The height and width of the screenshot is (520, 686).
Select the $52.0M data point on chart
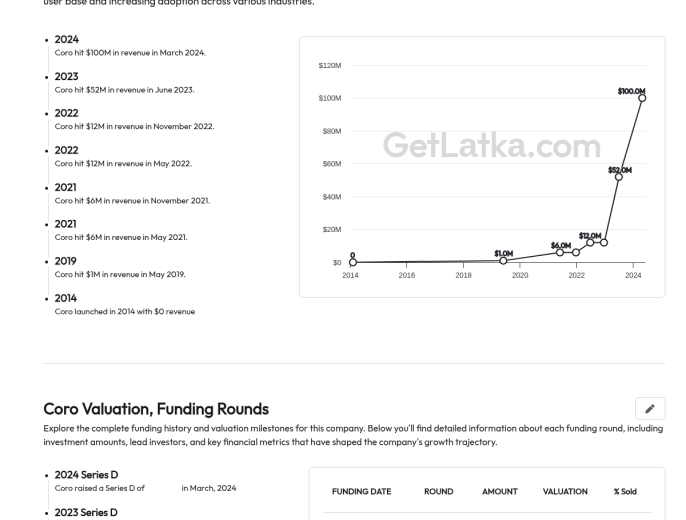(x=618, y=177)
